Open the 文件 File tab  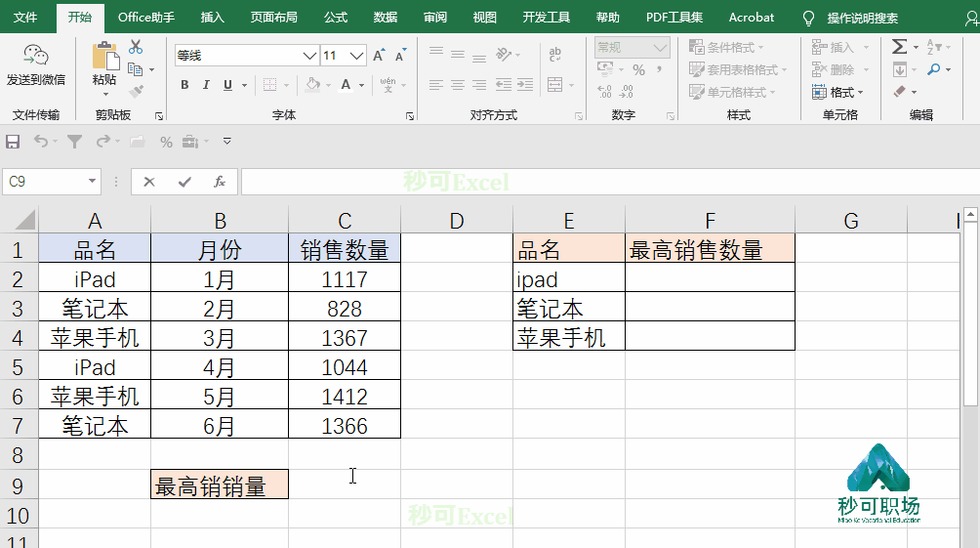pyautogui.click(x=25, y=17)
